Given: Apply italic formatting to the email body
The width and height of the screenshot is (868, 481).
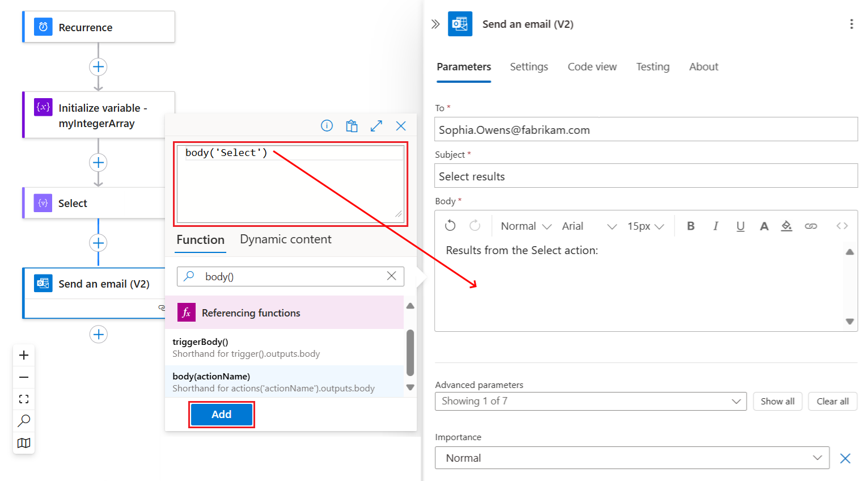Looking at the screenshot, I should click(x=715, y=226).
